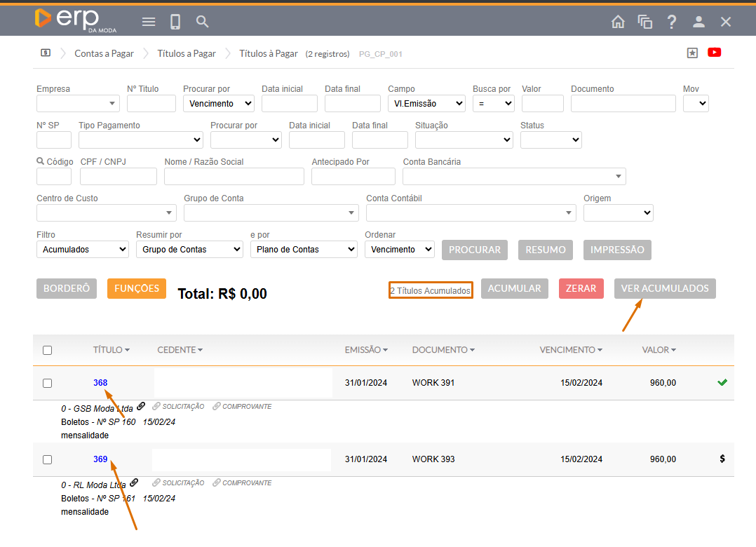Open the help question mark icon

pyautogui.click(x=672, y=22)
